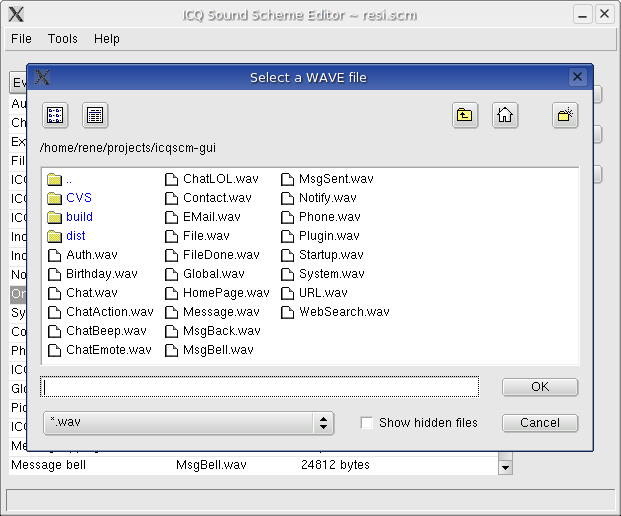Select Notify.wav file

click(319, 198)
